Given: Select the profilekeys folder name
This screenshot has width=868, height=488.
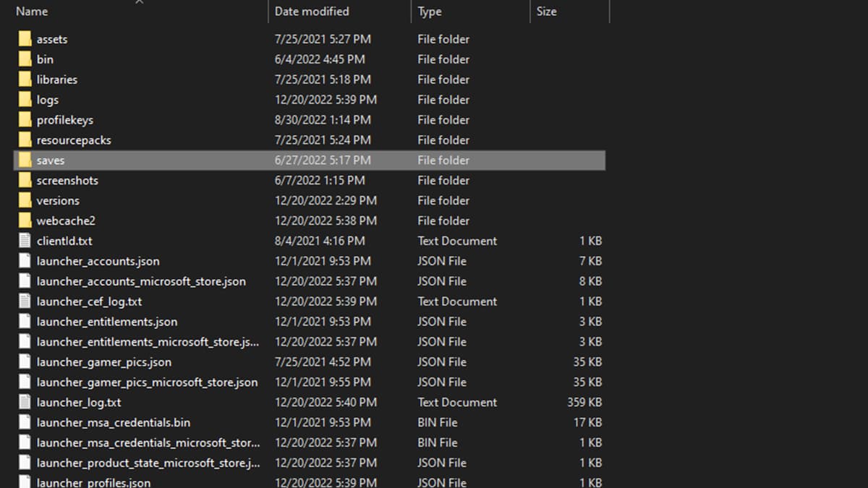Looking at the screenshot, I should click(x=65, y=120).
